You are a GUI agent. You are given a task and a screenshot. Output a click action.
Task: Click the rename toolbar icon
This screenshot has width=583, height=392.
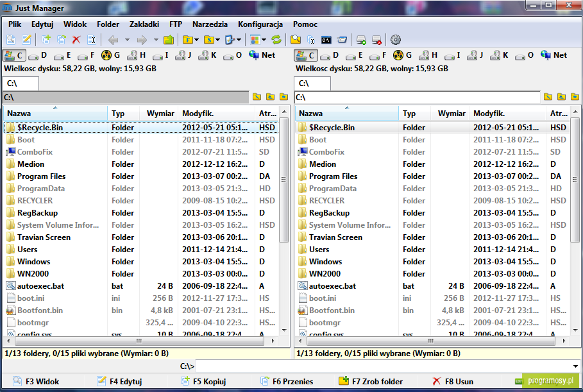pos(92,39)
